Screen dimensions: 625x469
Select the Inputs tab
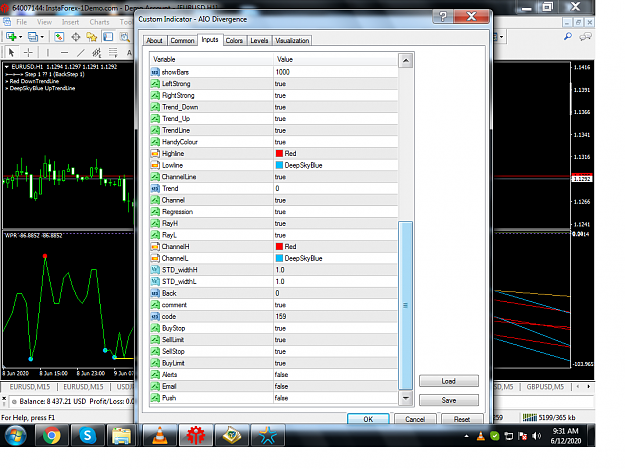tap(210, 39)
